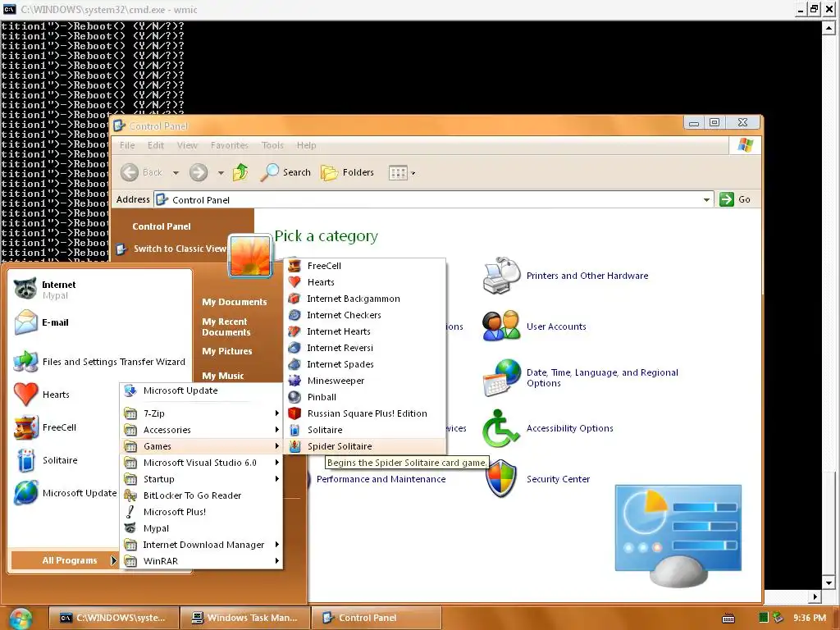Open the E-mail envelope icon
The image size is (840, 630).
pyautogui.click(x=25, y=322)
